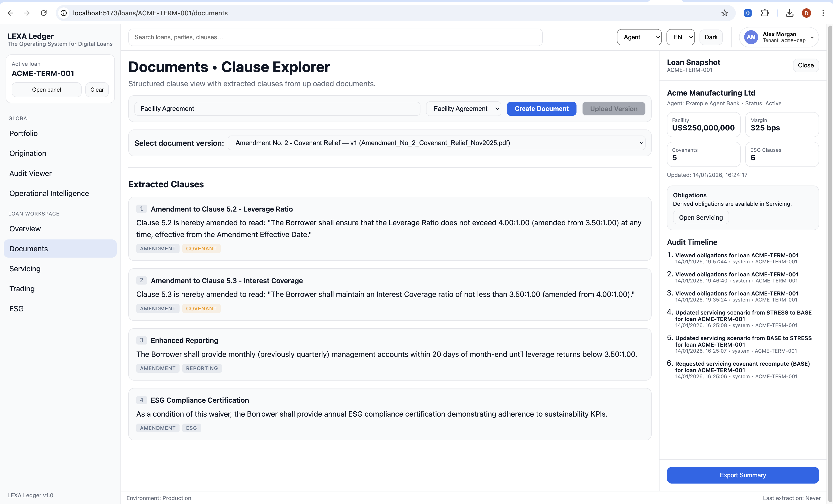Open the EN language dropdown
Image resolution: width=833 pixels, height=504 pixels.
[x=680, y=37]
